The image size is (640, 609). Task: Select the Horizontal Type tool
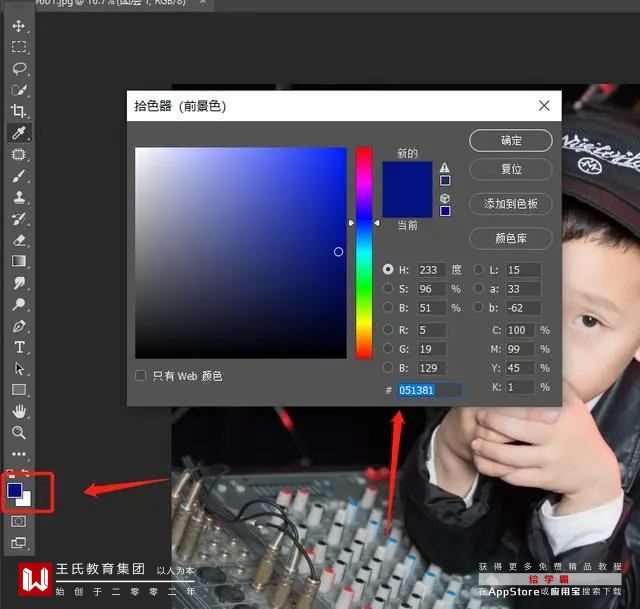coord(19,347)
